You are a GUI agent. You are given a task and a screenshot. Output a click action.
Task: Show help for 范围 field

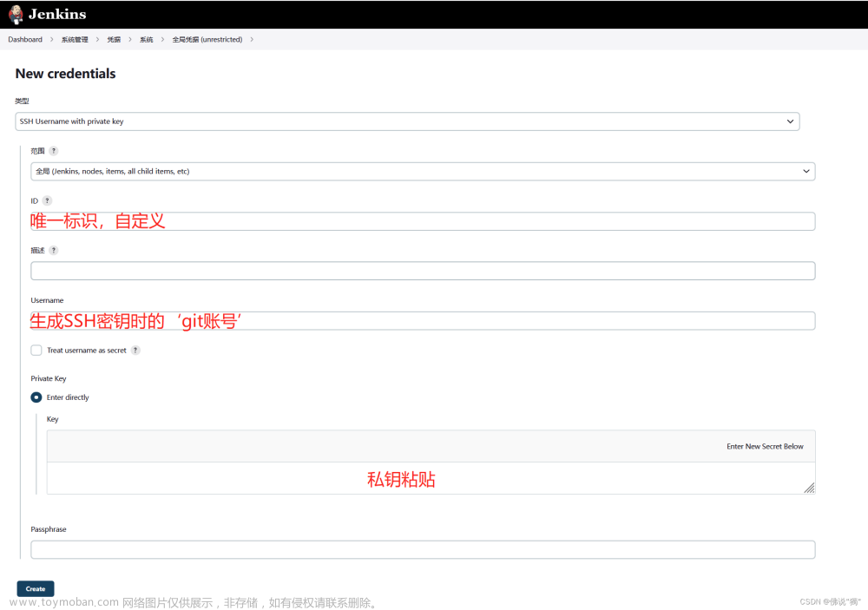click(54, 151)
